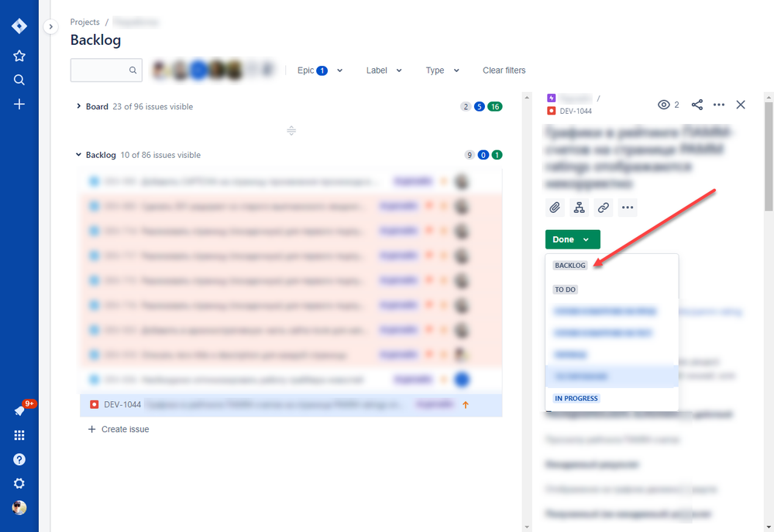
Task: Open the help icon in the sidebar
Action: pos(19,459)
